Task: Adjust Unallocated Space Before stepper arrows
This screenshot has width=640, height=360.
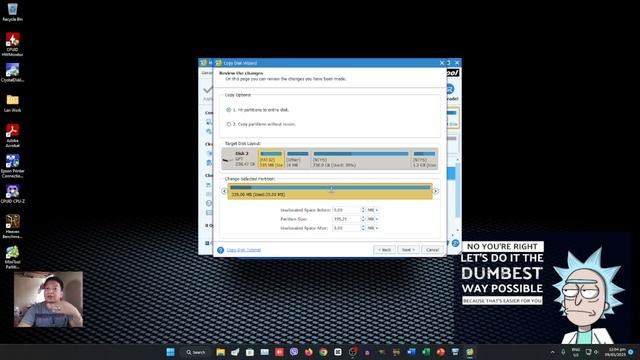Action: [362, 210]
